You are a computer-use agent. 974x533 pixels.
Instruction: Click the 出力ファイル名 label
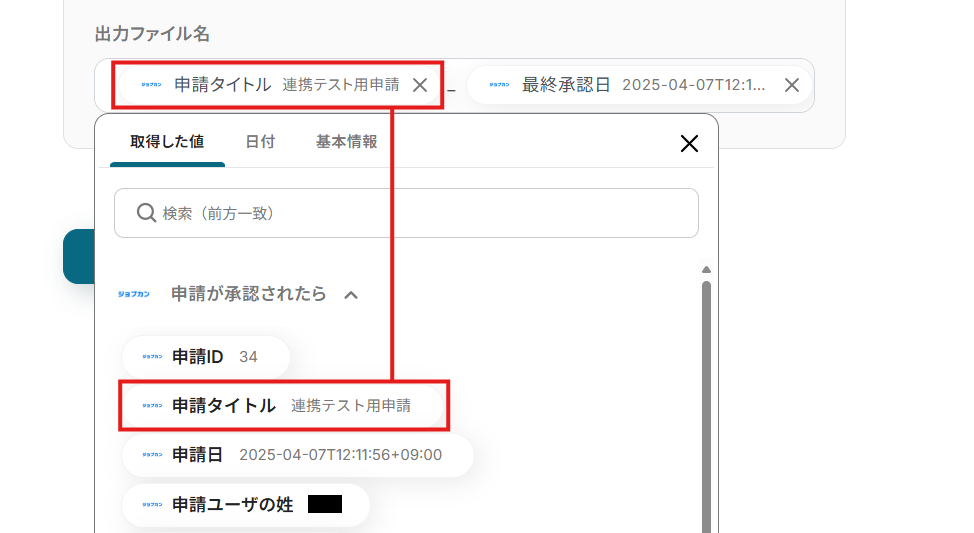pyautogui.click(x=152, y=34)
